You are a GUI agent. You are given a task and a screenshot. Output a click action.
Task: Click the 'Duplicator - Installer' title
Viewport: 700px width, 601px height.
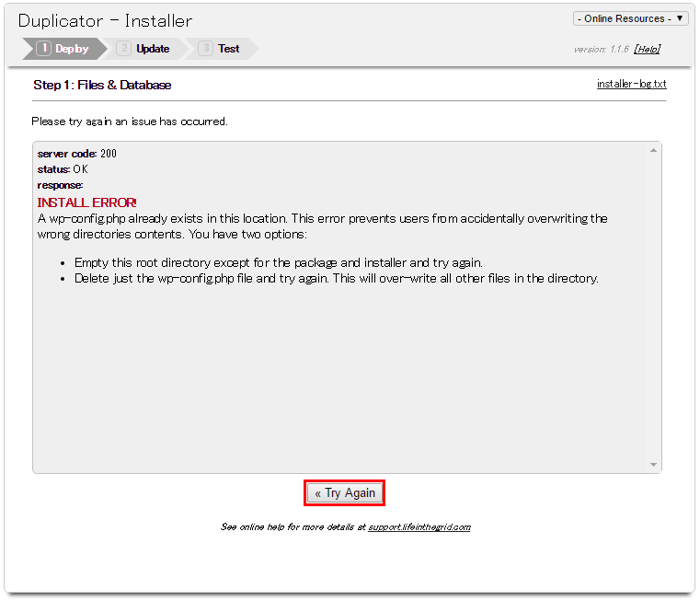(x=106, y=21)
